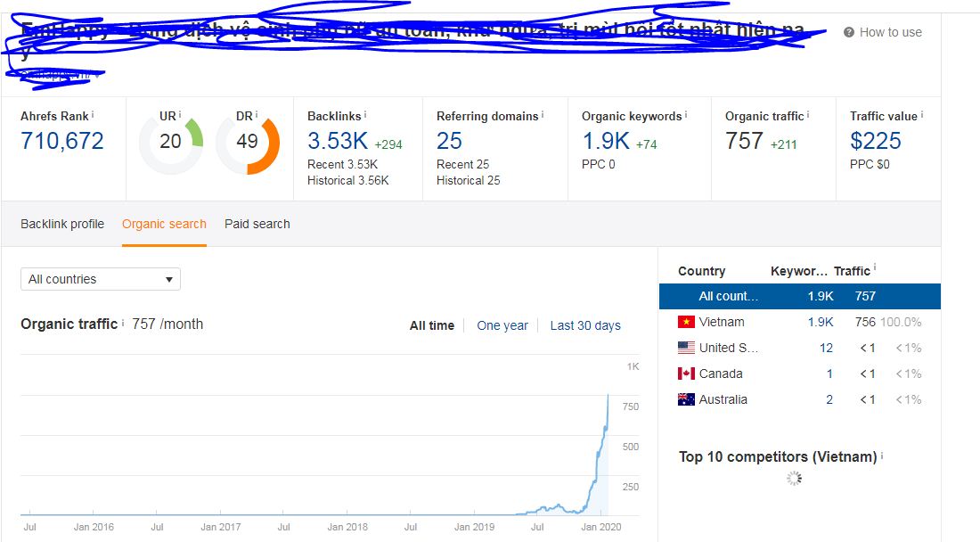This screenshot has height=542, width=980.
Task: Click the Recent 25 referring domains text
Action: [463, 164]
